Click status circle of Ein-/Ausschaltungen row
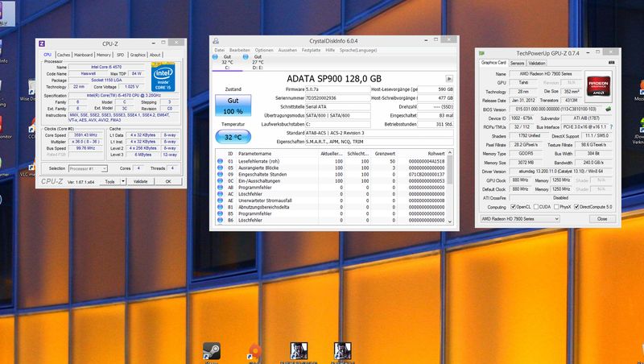644x364 pixels. point(220,181)
